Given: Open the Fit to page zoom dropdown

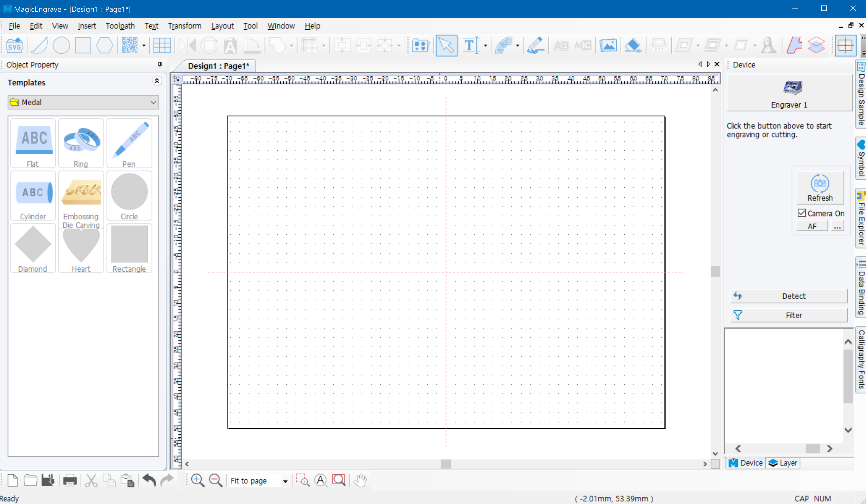Looking at the screenshot, I should (x=285, y=481).
